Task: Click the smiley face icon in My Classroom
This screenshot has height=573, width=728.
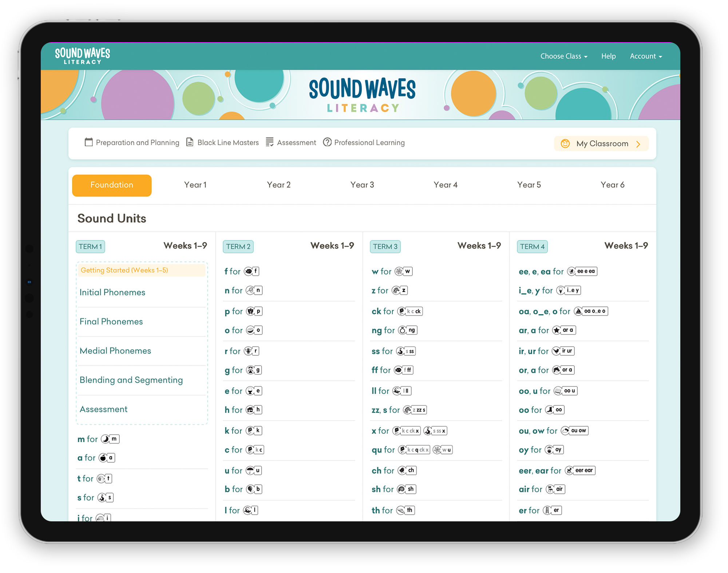Action: 565,144
